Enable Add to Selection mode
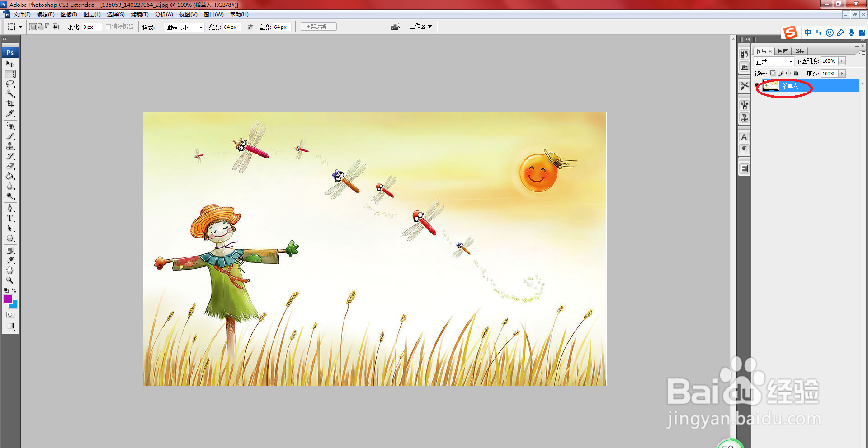This screenshot has width=868, height=448. tap(40, 27)
